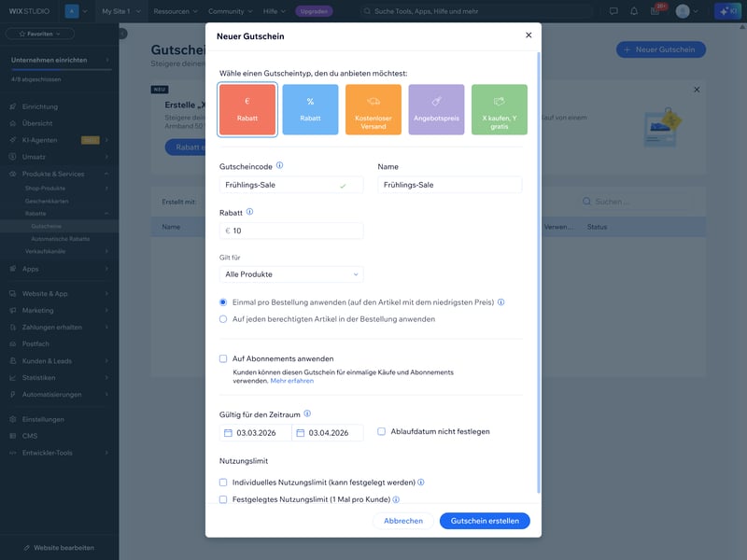This screenshot has height=560, width=747.
Task: Open the My Site 1 dropdown
Action: [121, 11]
